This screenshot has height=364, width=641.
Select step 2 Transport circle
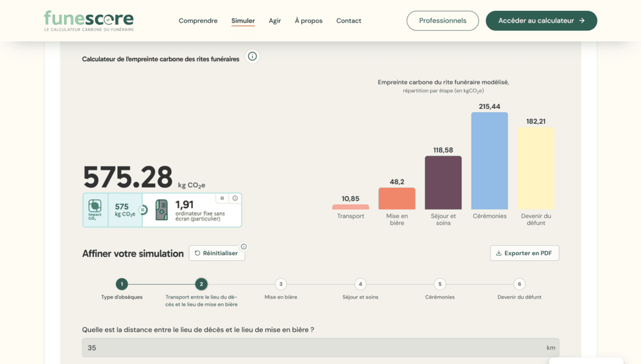[201, 284]
